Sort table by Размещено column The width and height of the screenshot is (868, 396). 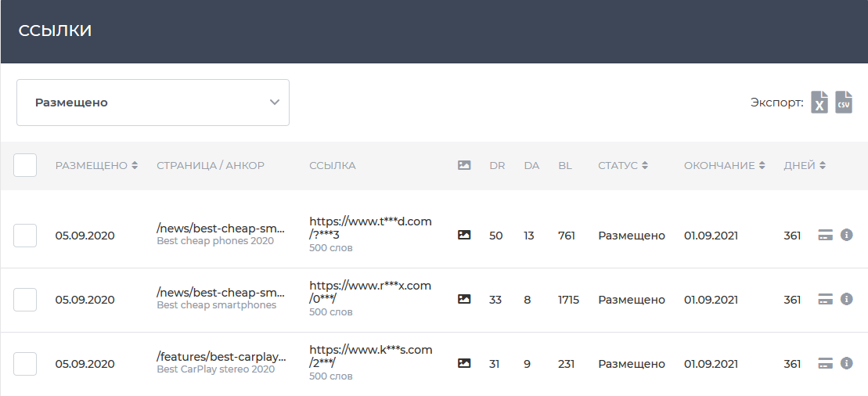tap(96, 165)
